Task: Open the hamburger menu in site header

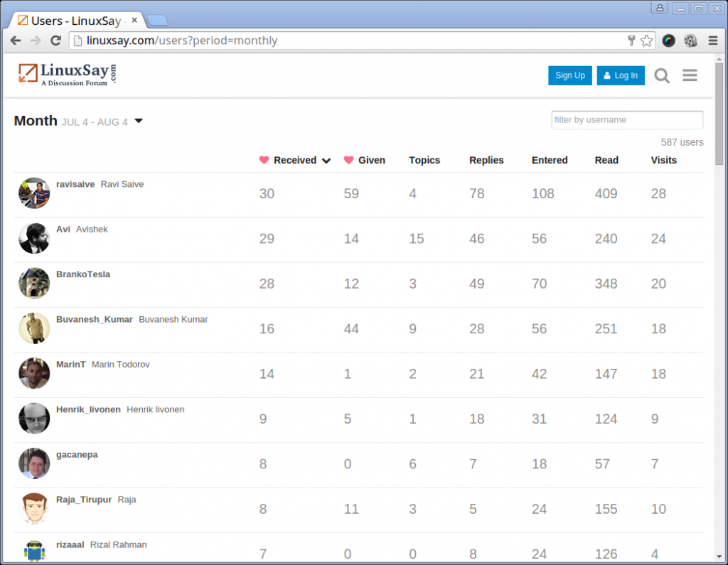Action: coord(690,75)
